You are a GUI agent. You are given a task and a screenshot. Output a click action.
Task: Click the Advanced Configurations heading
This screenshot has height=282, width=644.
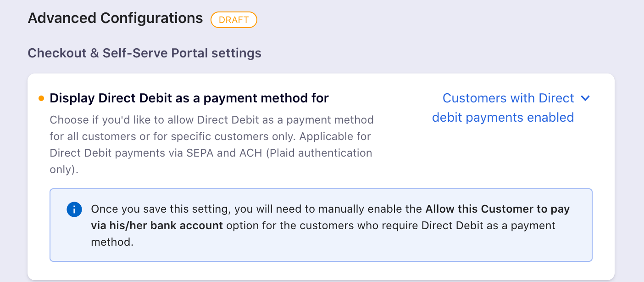tap(115, 18)
